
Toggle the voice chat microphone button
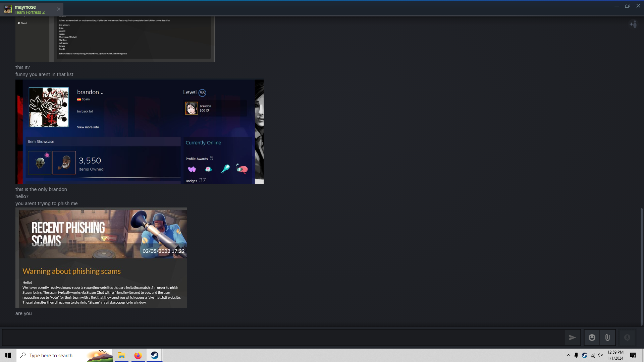click(627, 338)
